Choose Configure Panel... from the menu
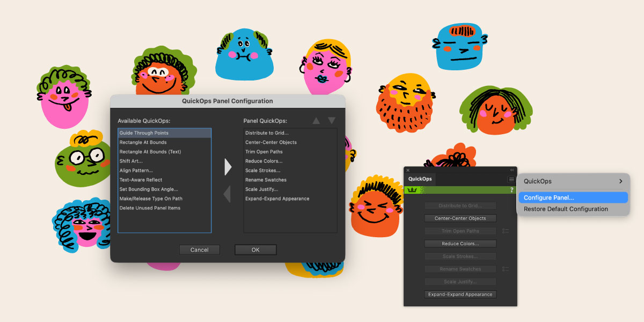This screenshot has width=644, height=322. tap(548, 197)
